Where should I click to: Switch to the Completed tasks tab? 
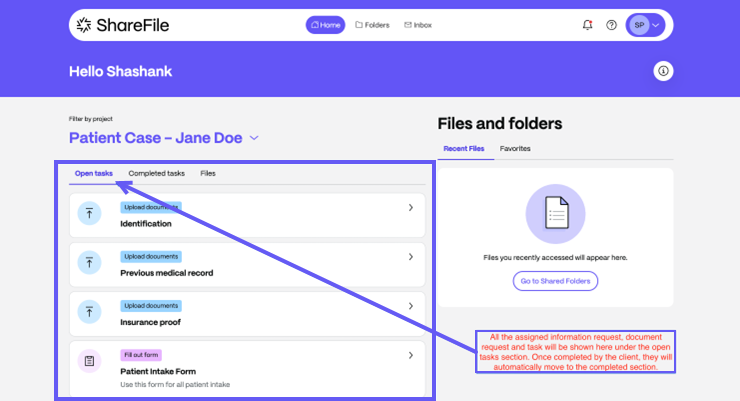click(156, 173)
